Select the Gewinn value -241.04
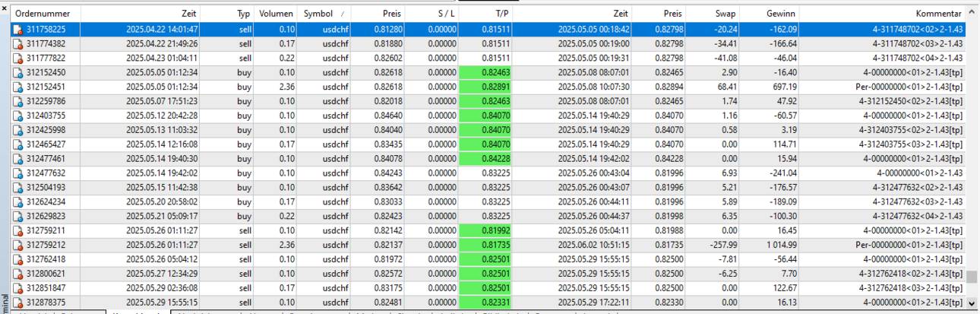Viewport: 980px width, 314px height. click(782, 173)
